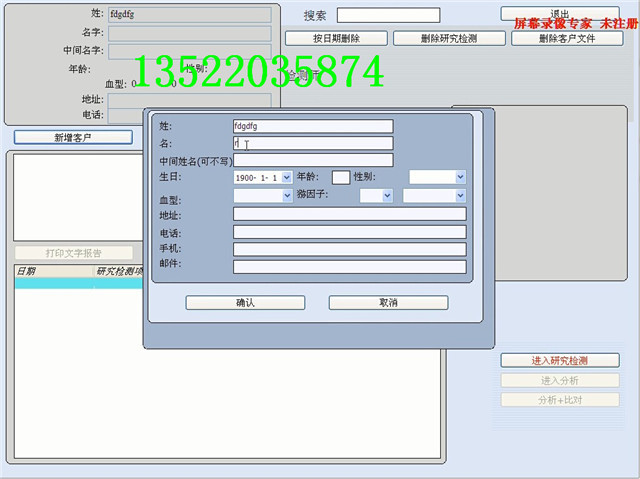Click the 搜索 search input field
The height and width of the screenshot is (479, 640).
(388, 15)
